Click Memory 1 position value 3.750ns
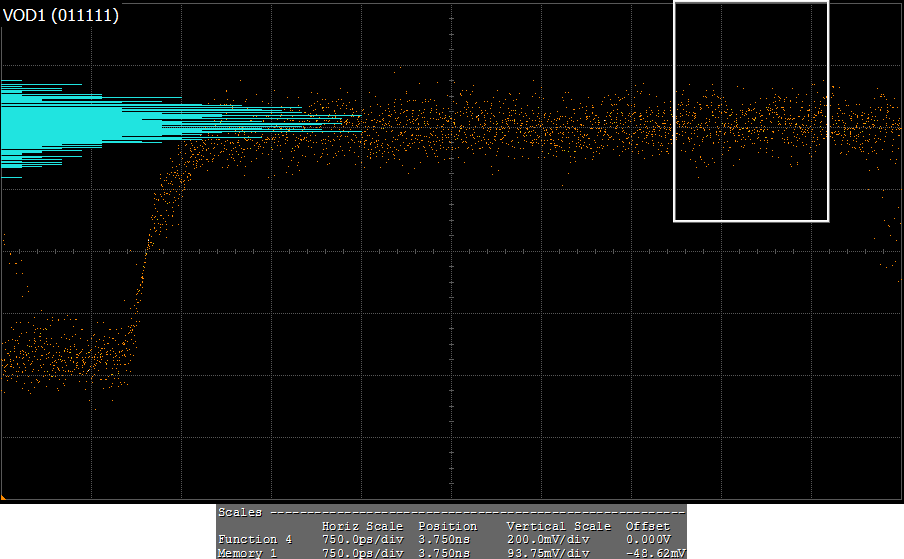Screen dimensions: 904x559 (443, 552)
